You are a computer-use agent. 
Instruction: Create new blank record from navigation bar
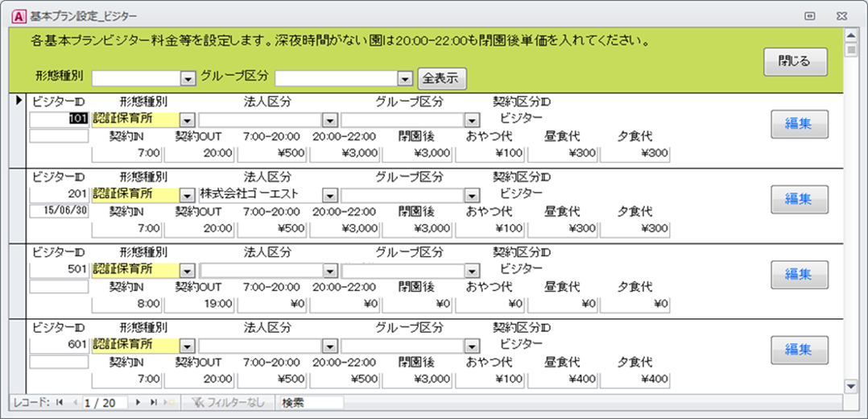(x=169, y=402)
